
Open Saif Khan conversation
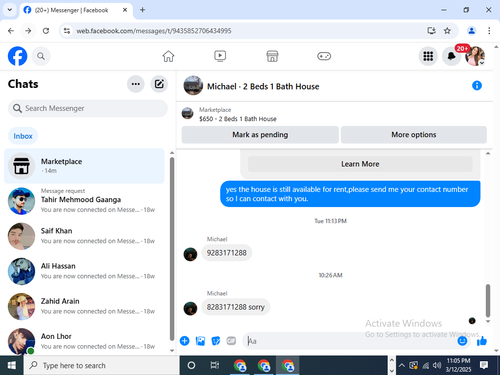(84, 236)
